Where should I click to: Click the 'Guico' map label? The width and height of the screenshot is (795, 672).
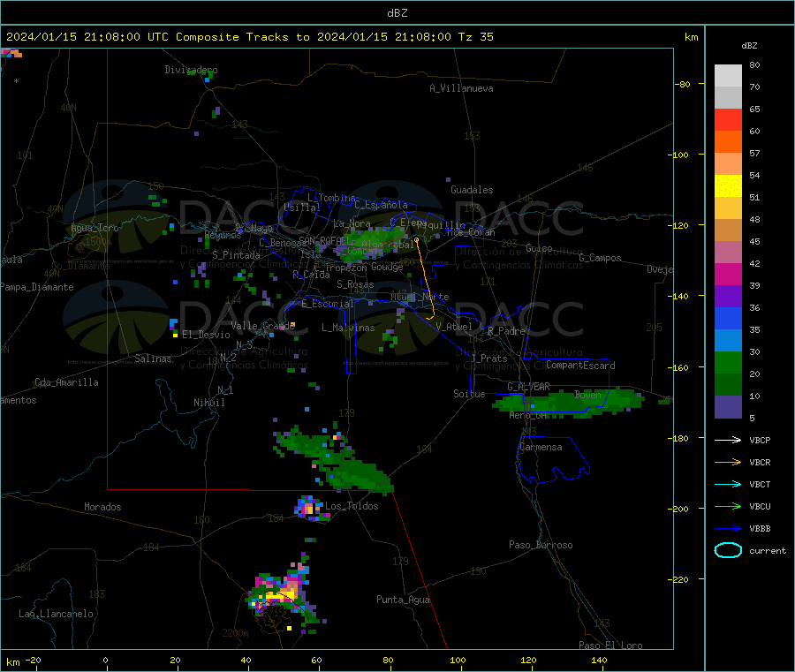(539, 248)
